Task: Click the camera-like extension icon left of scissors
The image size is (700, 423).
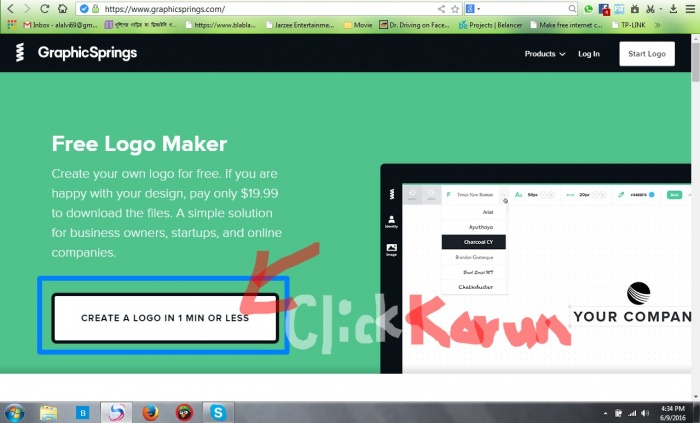Action: tap(634, 8)
